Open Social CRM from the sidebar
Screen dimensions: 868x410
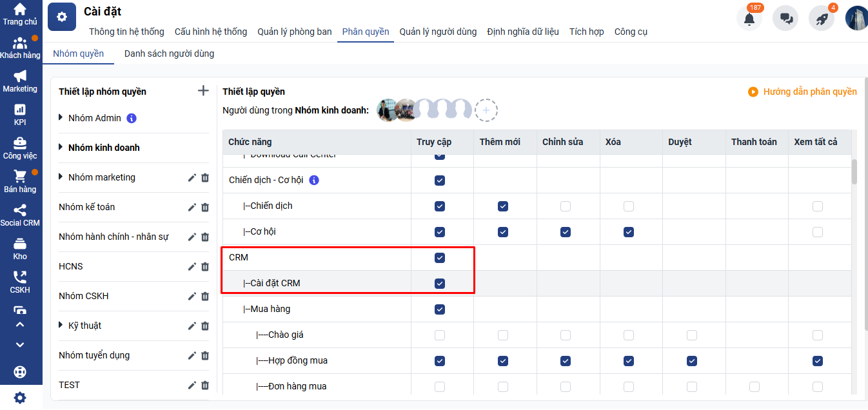pos(20,215)
